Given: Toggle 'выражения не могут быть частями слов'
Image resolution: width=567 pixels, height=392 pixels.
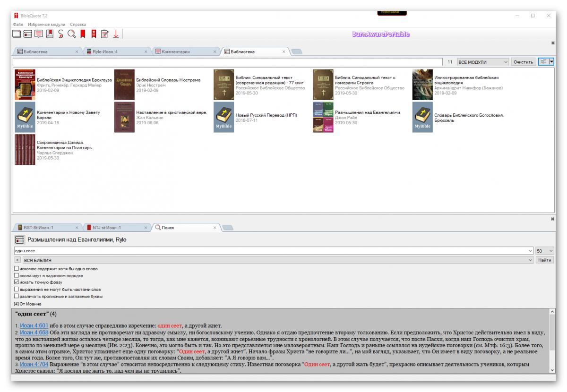Looking at the screenshot, I should (x=17, y=289).
